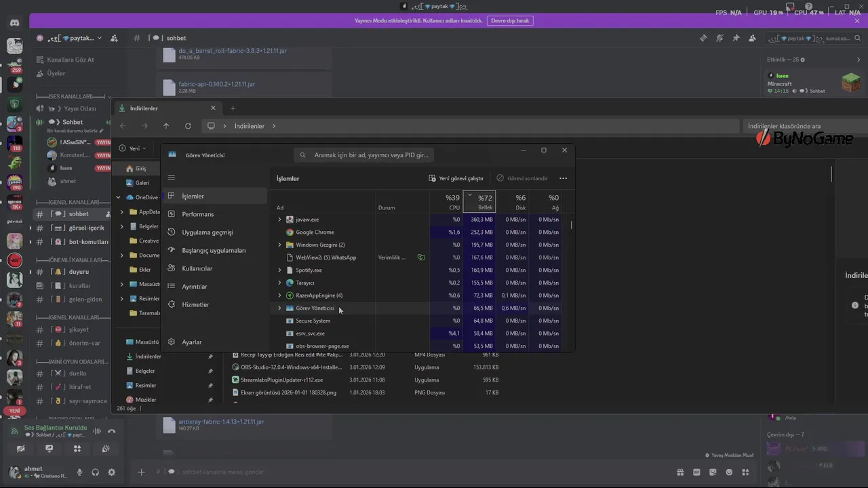Refresh the İndirilenler Explorer window
868x488 pixels.
tap(188, 126)
